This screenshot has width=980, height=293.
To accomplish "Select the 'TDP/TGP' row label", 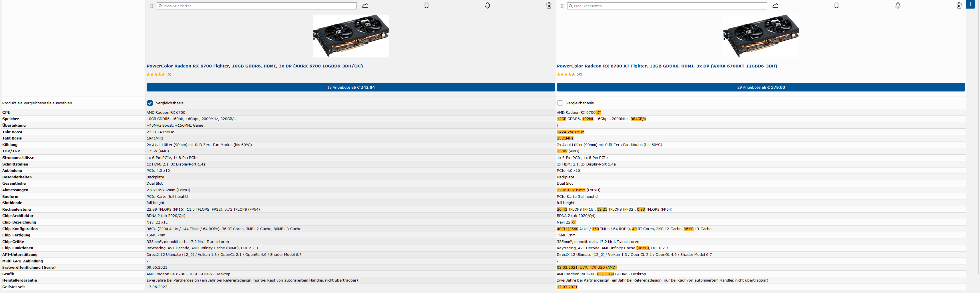I will coord(11,152).
